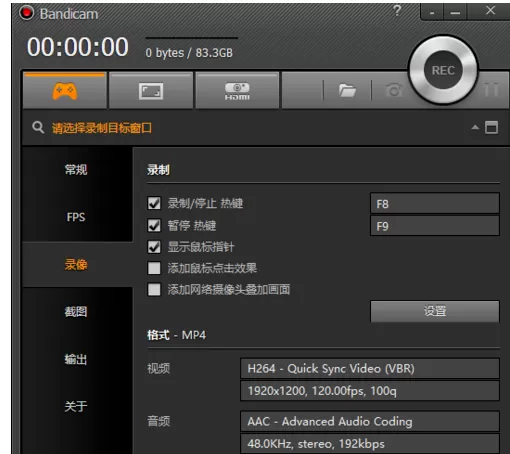
Task: Click the red Bandicam logo icon
Action: click(26, 13)
